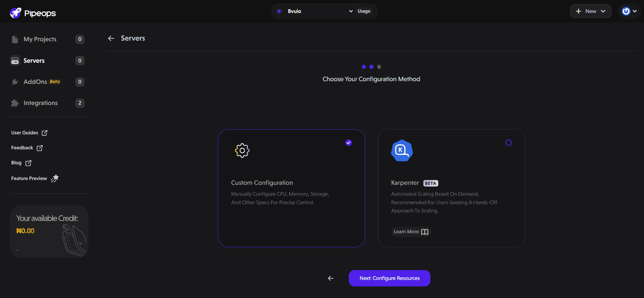
Task: Click the power profile avatar icon
Action: (626, 11)
